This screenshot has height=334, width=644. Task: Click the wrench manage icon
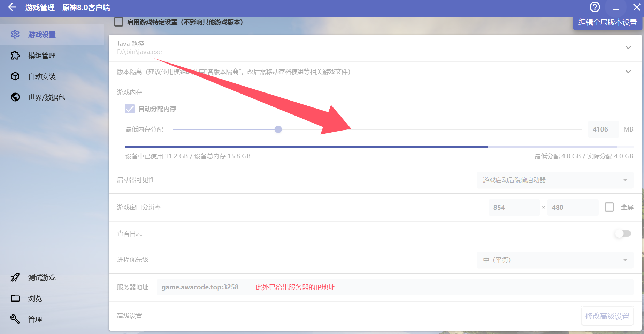(15, 319)
